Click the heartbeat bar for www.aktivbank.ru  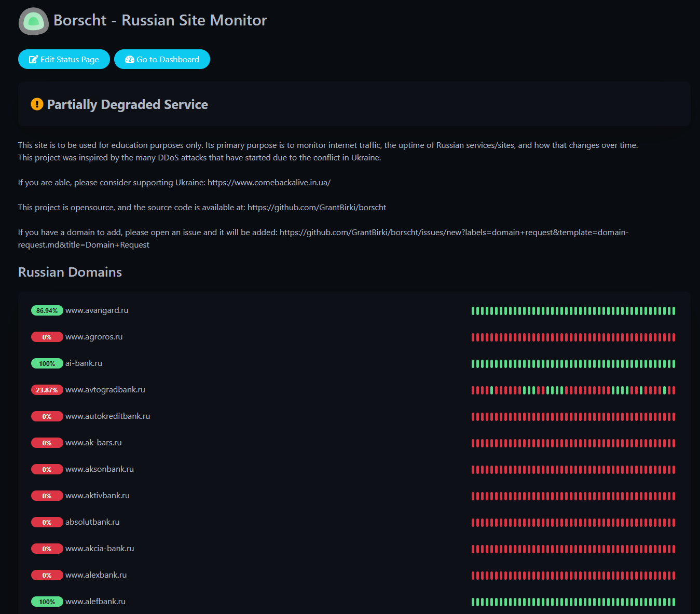[573, 496]
